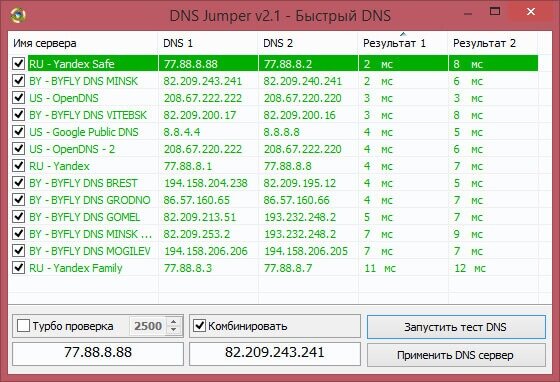Image resolution: width=560 pixels, height=382 pixels.
Task: Click DNS 1 address 82.209.213.51
Action: coord(200,217)
